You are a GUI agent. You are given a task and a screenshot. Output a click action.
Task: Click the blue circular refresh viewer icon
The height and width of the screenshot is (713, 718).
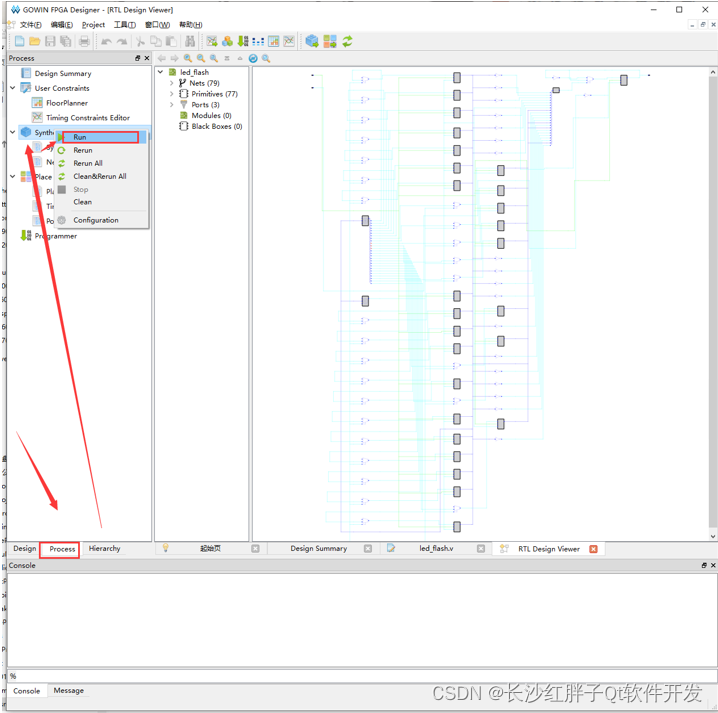pos(253,58)
